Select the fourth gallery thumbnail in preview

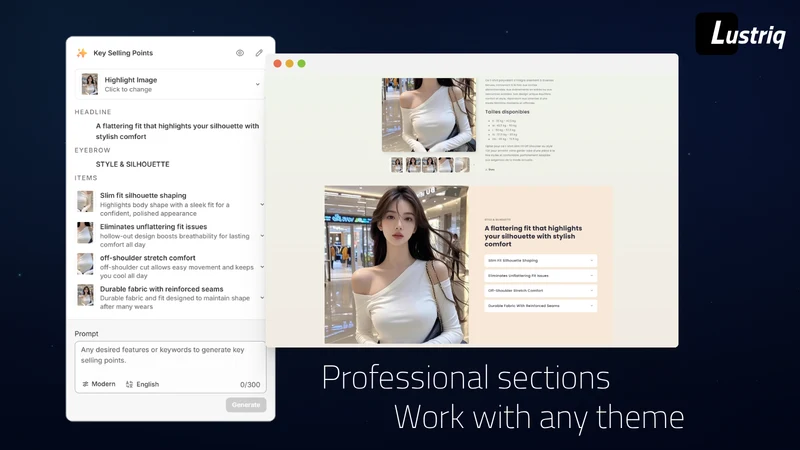click(446, 165)
